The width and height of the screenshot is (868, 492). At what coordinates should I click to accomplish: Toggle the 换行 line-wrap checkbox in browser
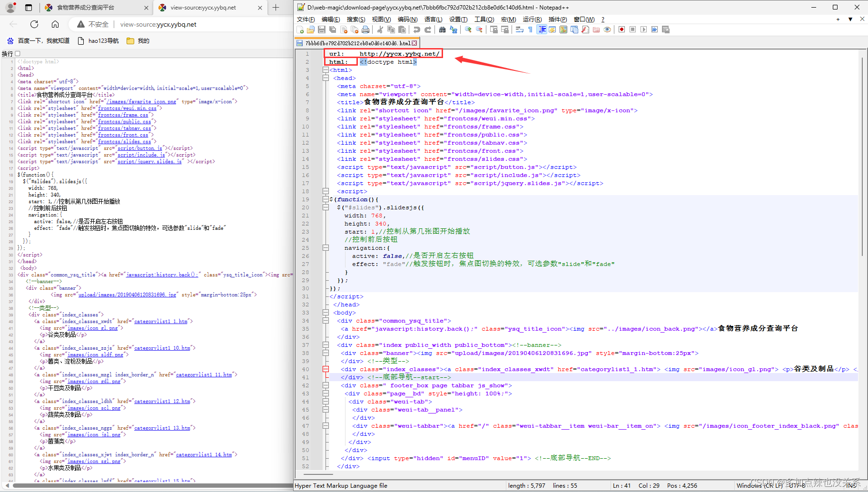pyautogui.click(x=18, y=54)
